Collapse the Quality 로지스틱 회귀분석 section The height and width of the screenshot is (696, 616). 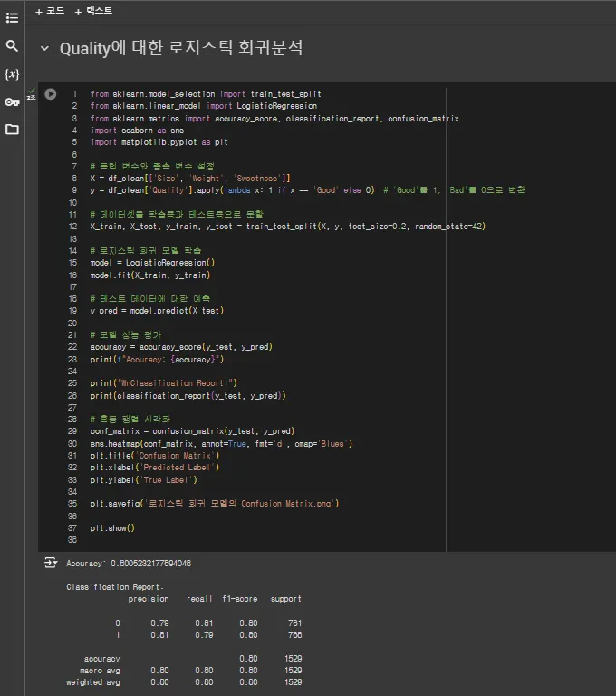pyautogui.click(x=44, y=49)
